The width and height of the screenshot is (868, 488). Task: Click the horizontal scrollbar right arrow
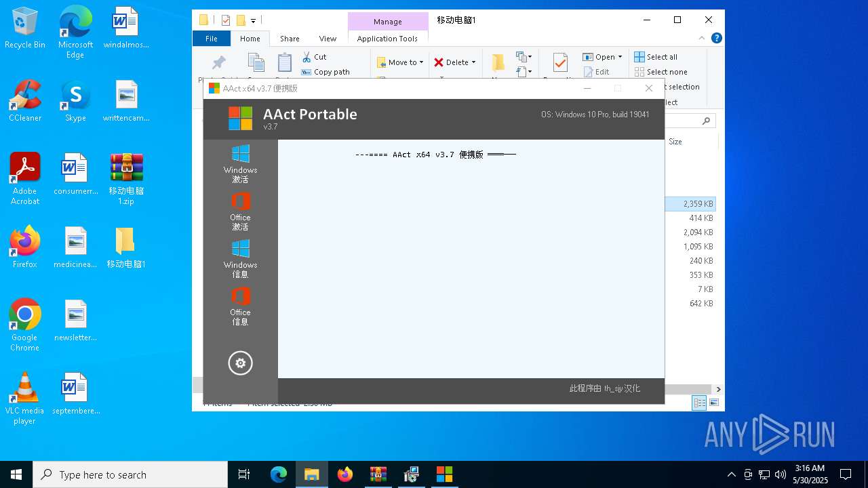coord(718,389)
